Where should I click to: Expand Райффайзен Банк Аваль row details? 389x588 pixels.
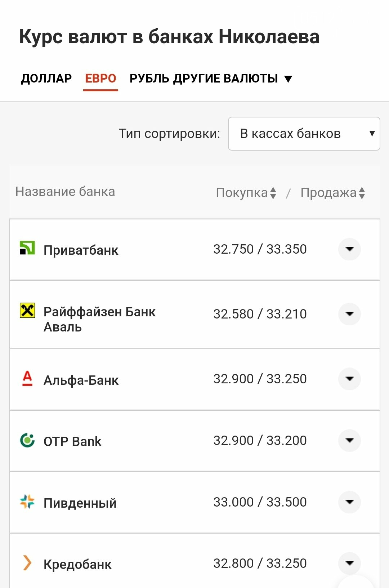coord(349,314)
